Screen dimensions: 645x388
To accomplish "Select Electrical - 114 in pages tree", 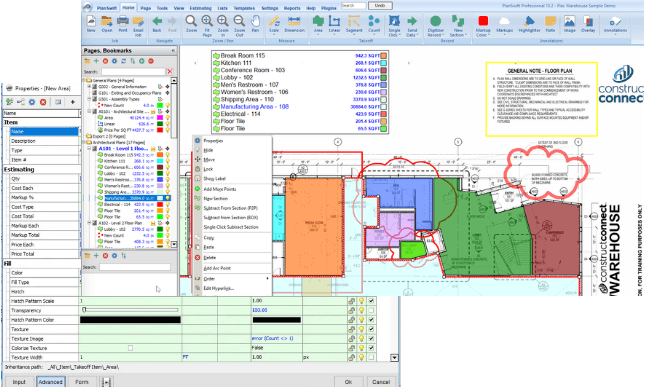I will [x=118, y=204].
